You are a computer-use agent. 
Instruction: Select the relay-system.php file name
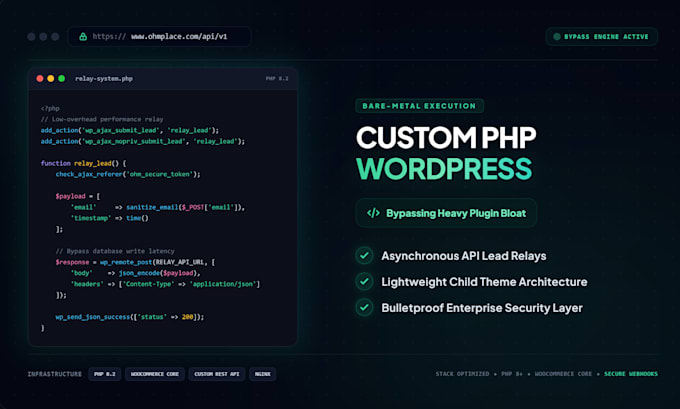tap(104, 79)
